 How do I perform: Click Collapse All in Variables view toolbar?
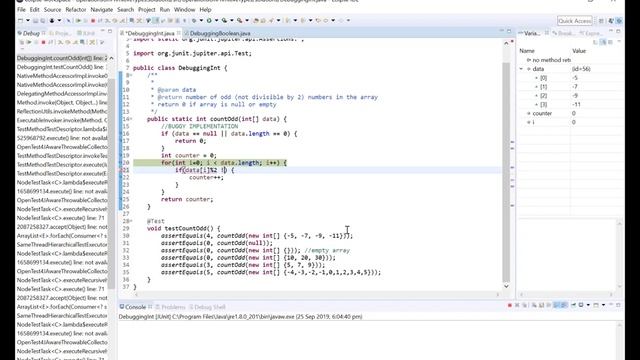click(x=610, y=42)
